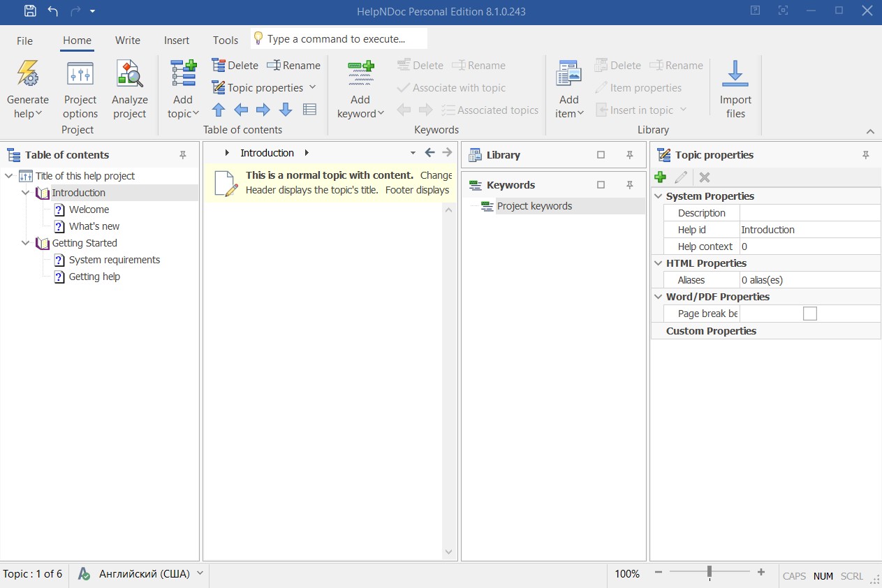Collapse the Getting Started tree node
The image size is (882, 588).
pos(26,243)
